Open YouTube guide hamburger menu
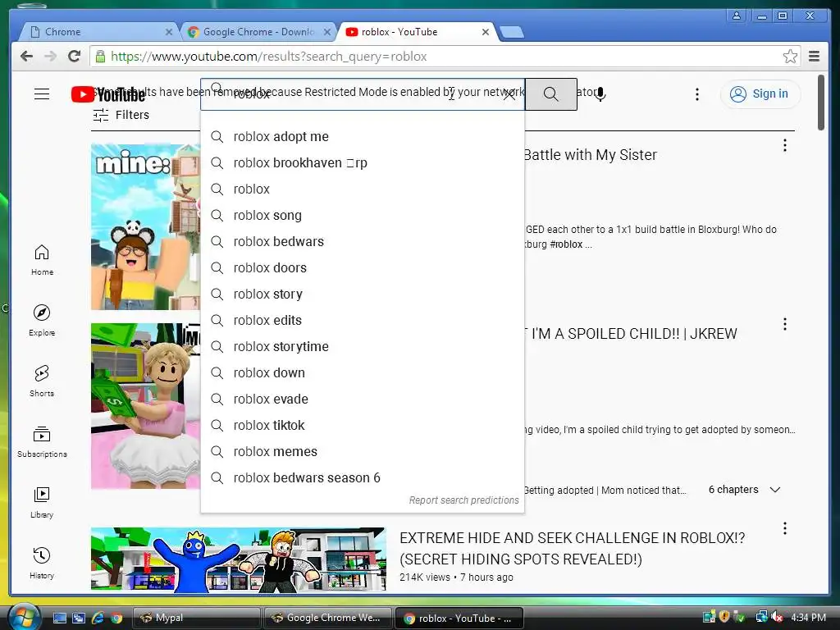 (42, 94)
